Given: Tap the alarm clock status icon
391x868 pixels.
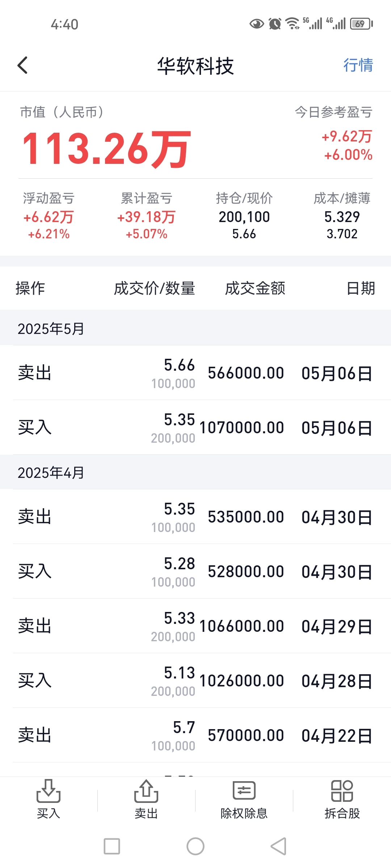Looking at the screenshot, I should coord(275,24).
